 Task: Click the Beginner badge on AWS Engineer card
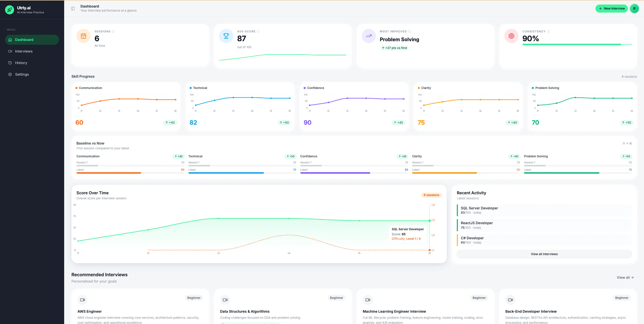(194, 298)
